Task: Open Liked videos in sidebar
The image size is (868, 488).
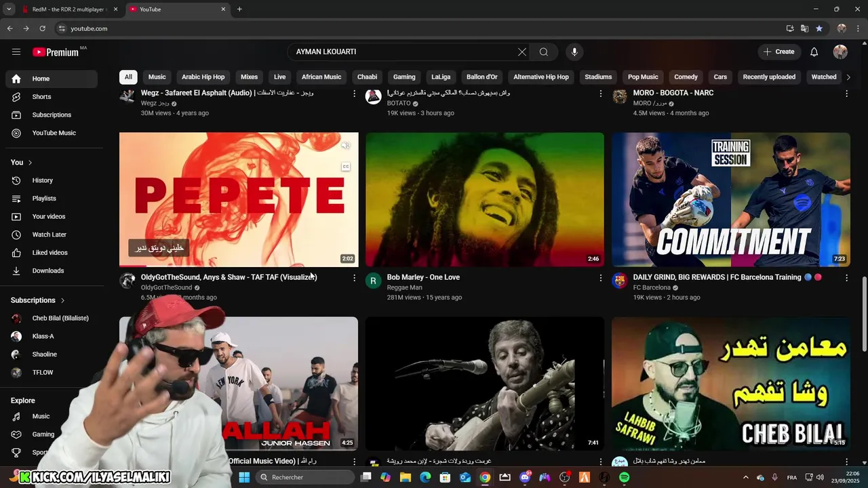Action: 52,253
